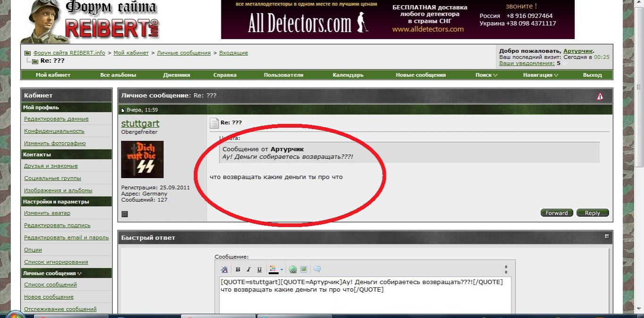Image resolution: width=644 pixels, height=318 pixels.
Task: Open Список игнорирования in sidebar
Action: coord(56,262)
